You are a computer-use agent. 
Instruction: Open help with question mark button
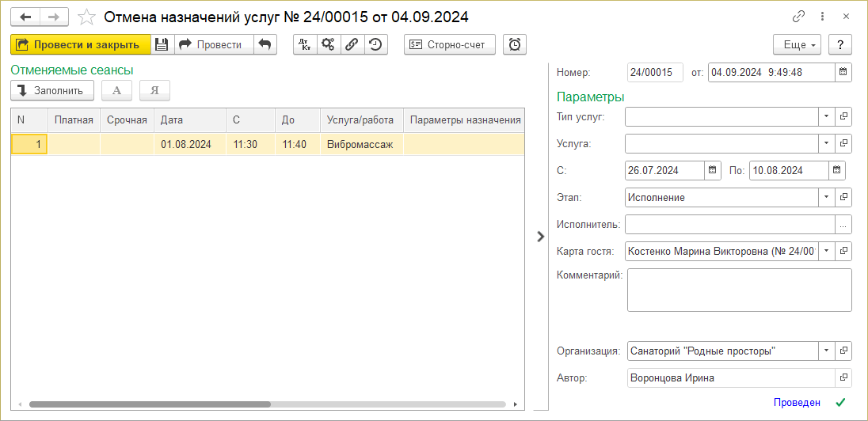tap(839, 45)
